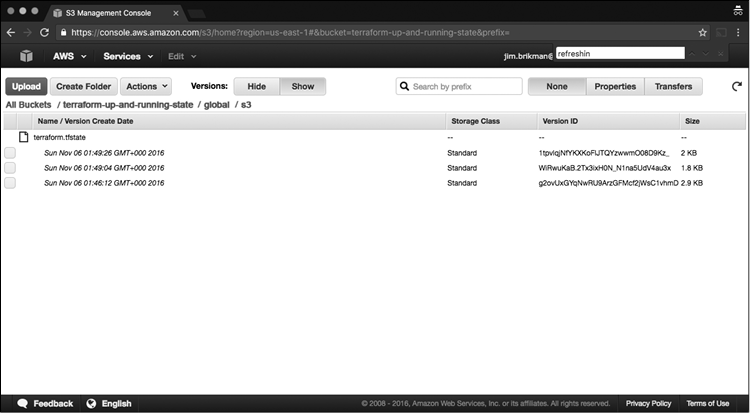
Task: Click the Feedback speech bubble icon
Action: coord(22,404)
